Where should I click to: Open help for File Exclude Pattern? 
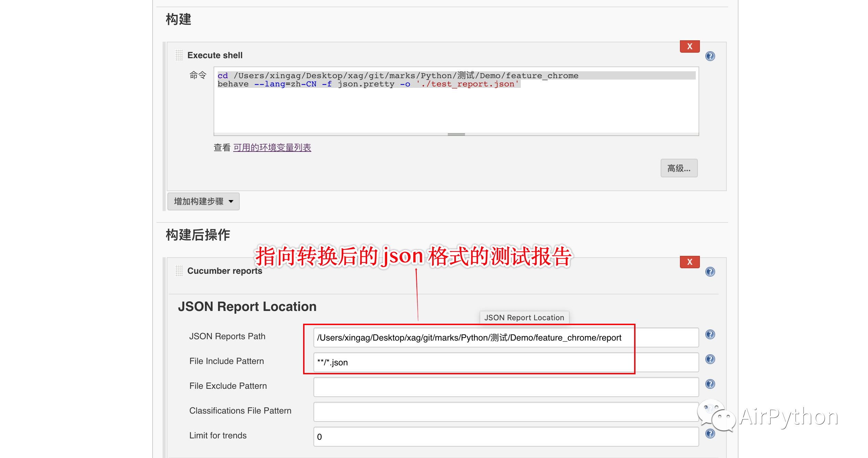point(710,384)
